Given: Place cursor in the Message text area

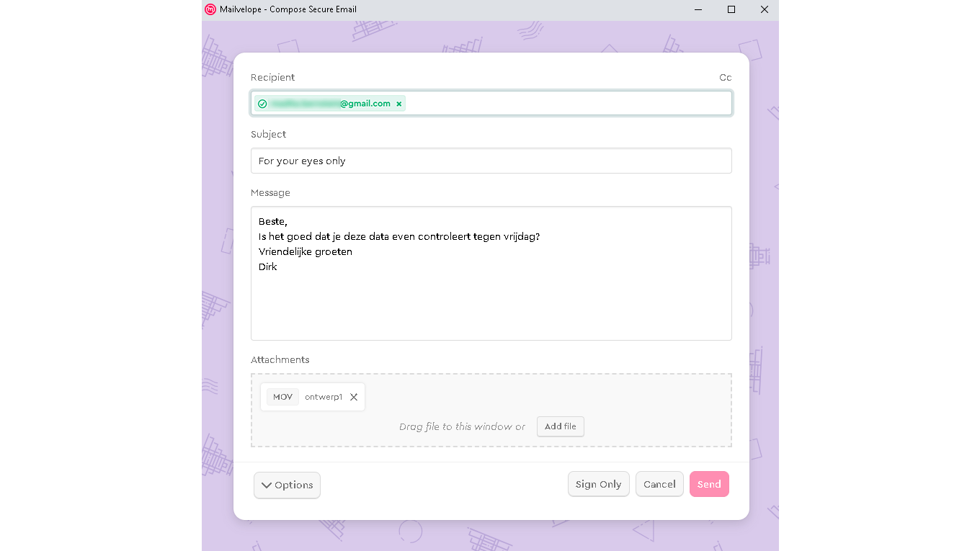Looking at the screenshot, I should [491, 303].
